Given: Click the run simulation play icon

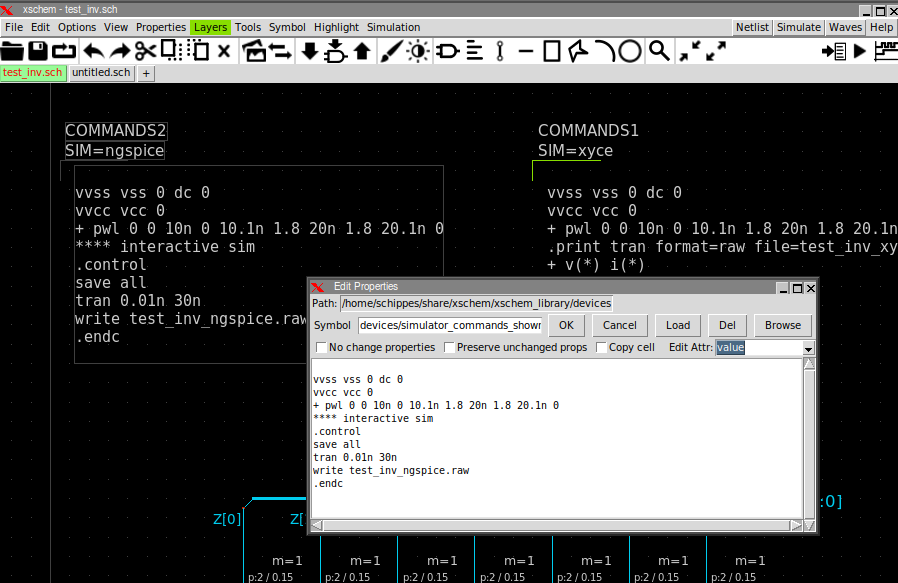Looking at the screenshot, I should (x=859, y=51).
